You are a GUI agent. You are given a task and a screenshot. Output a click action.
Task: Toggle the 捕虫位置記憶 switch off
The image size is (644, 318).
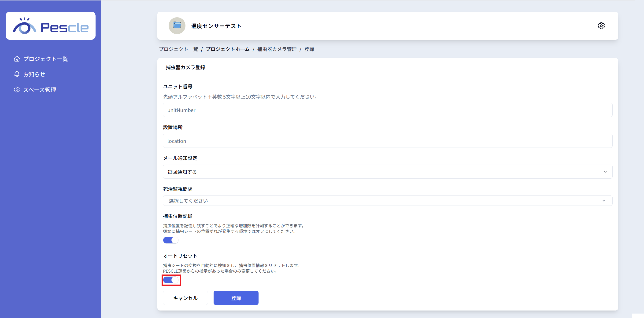(x=171, y=240)
